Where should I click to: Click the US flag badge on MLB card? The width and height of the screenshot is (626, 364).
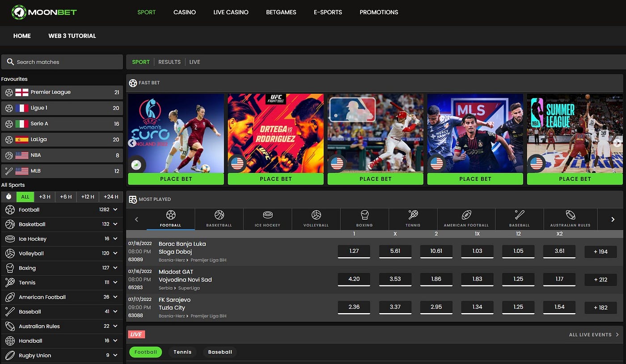click(x=337, y=163)
